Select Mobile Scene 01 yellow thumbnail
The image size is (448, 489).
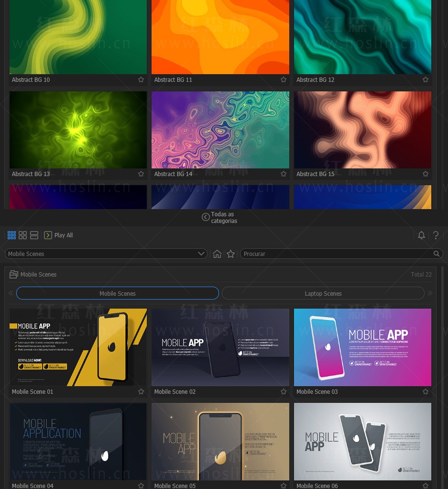click(78, 347)
